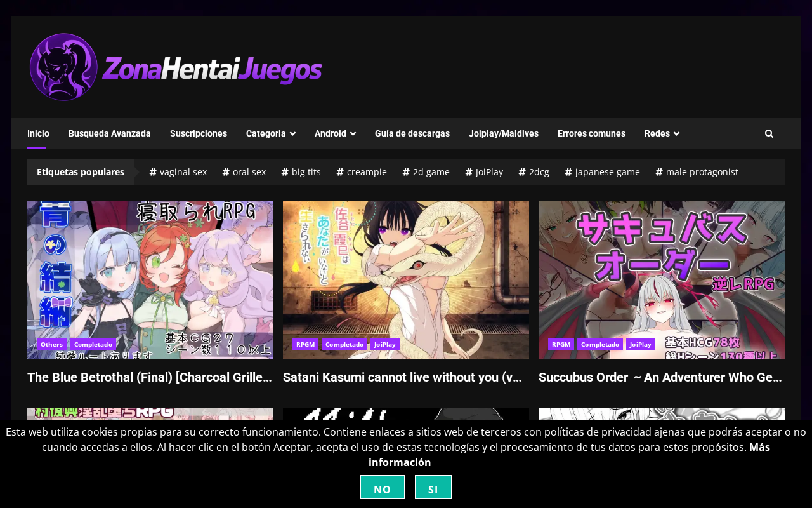Screen dimensions: 812x508
Task: Select the creampie tag
Action: pos(362,172)
